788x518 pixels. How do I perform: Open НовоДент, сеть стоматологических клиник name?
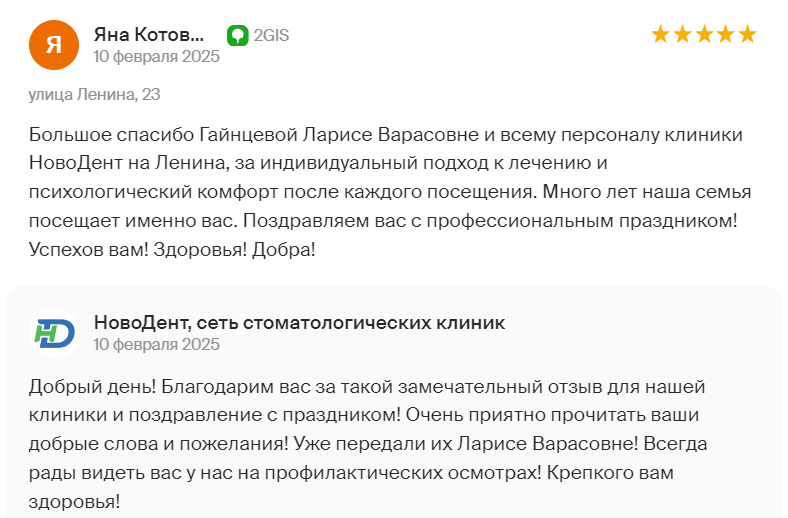tap(299, 323)
